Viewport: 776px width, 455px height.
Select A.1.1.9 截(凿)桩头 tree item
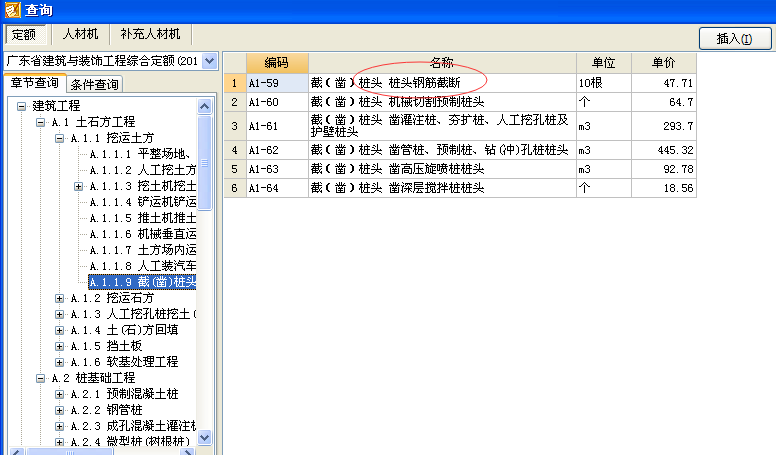pos(143,282)
